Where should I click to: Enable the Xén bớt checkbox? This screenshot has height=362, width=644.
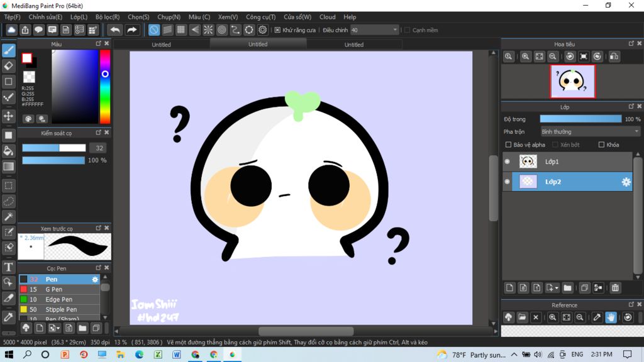tap(555, 145)
